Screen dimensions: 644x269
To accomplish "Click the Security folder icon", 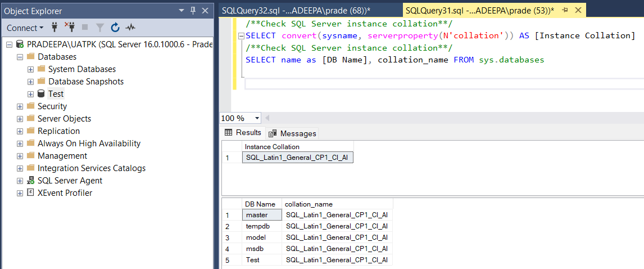I will [x=30, y=106].
